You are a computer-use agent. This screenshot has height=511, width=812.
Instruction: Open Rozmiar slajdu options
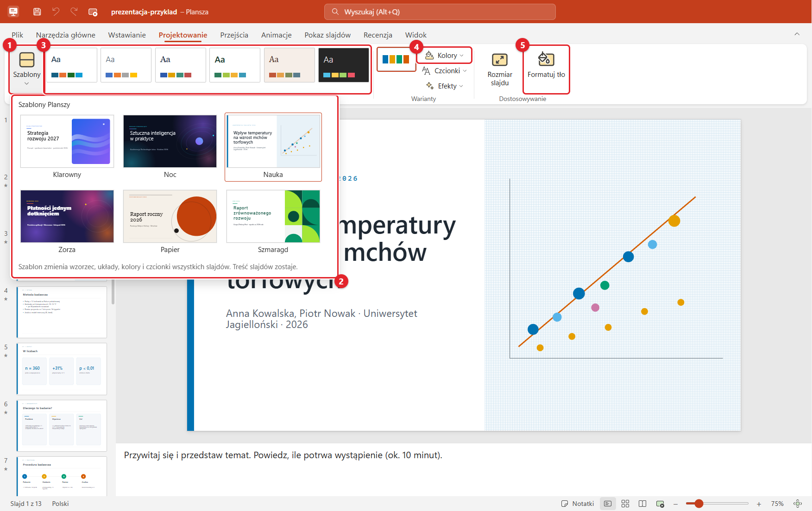click(500, 70)
